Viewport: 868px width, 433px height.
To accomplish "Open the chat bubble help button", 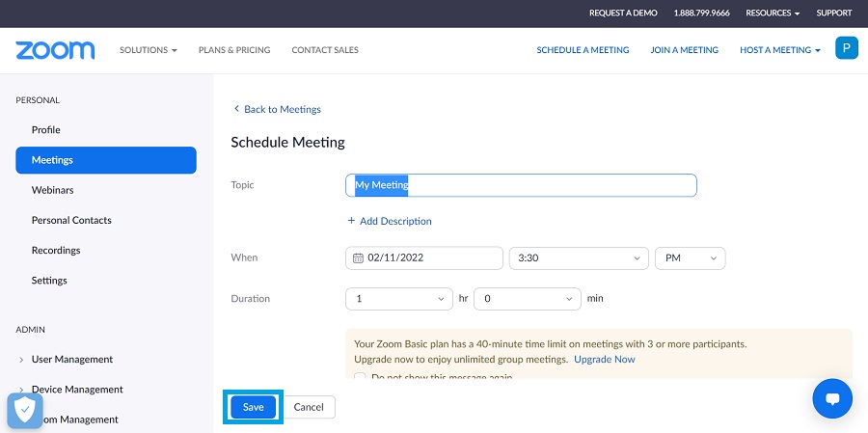I will click(x=832, y=398).
